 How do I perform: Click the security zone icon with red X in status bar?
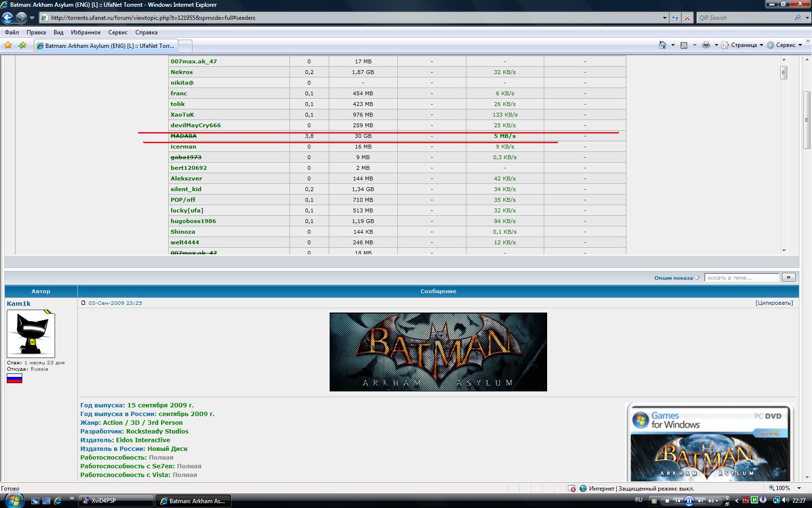[x=572, y=489]
